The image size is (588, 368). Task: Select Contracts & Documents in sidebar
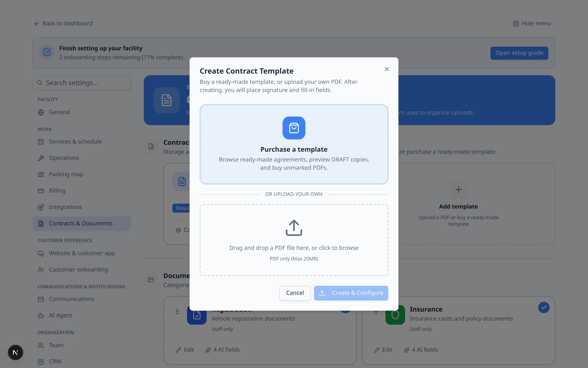pos(82,223)
